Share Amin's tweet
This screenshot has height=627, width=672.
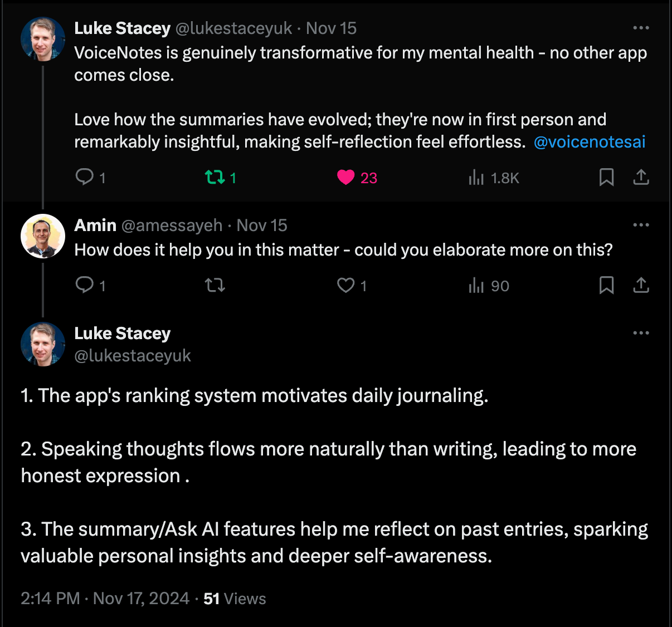[x=641, y=286]
